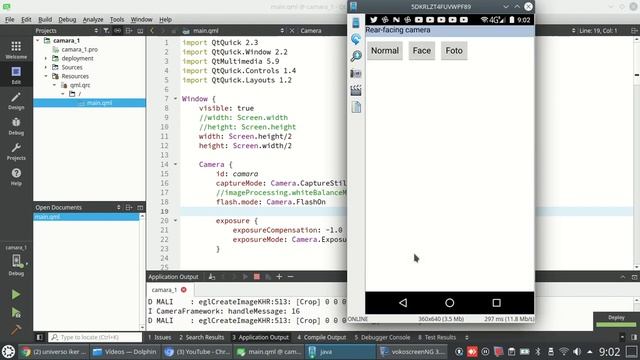
Task: Open the Tools menu
Action: [117, 20]
